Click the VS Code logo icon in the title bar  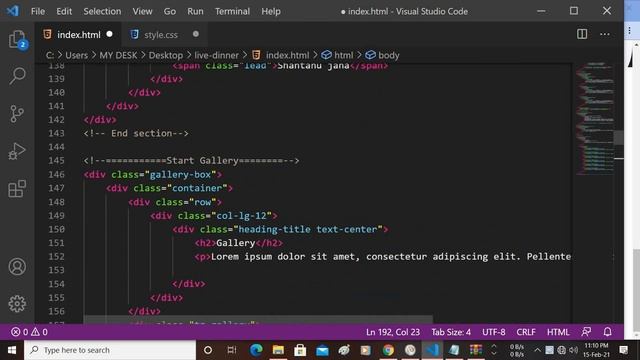click(12, 11)
